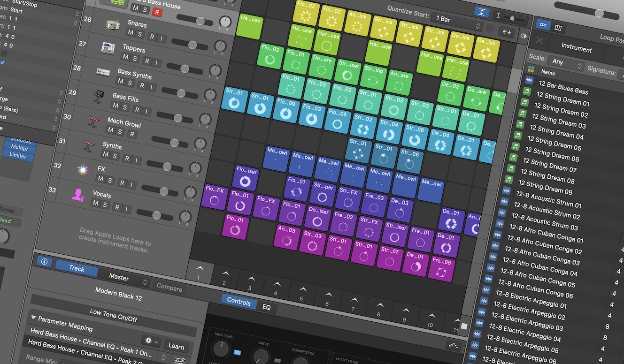The image size is (624, 364).
Task: Click the divider arrows icon beside loop browser
Action: pos(524,36)
